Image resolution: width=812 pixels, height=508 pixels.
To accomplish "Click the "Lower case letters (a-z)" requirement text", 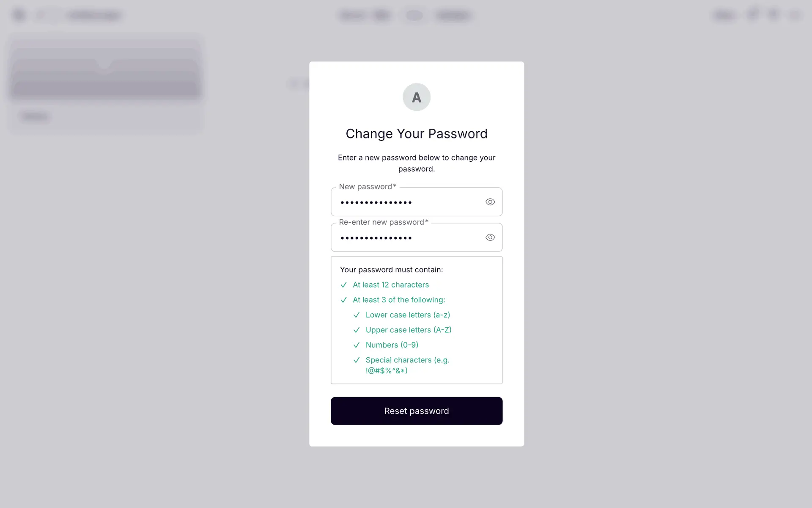I will 408,315.
